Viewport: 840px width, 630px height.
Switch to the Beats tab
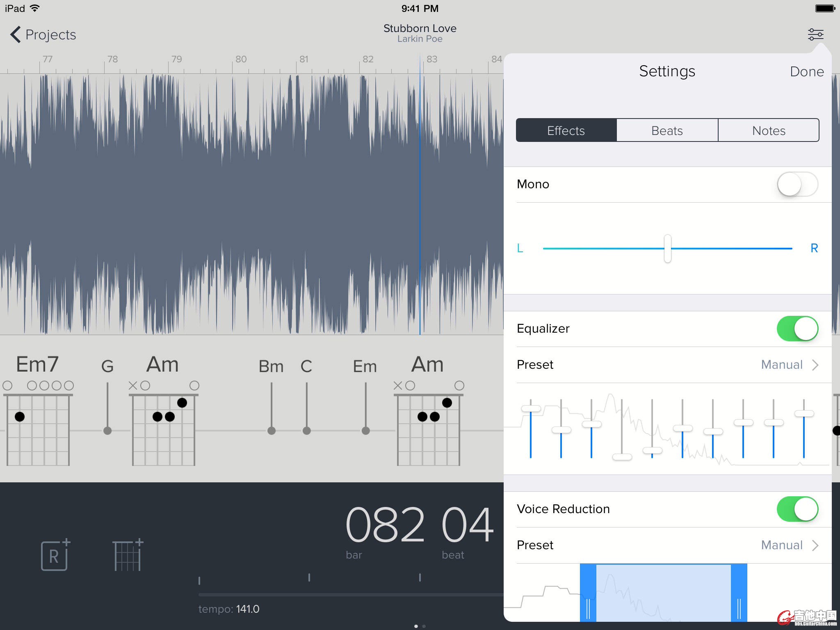tap(667, 130)
